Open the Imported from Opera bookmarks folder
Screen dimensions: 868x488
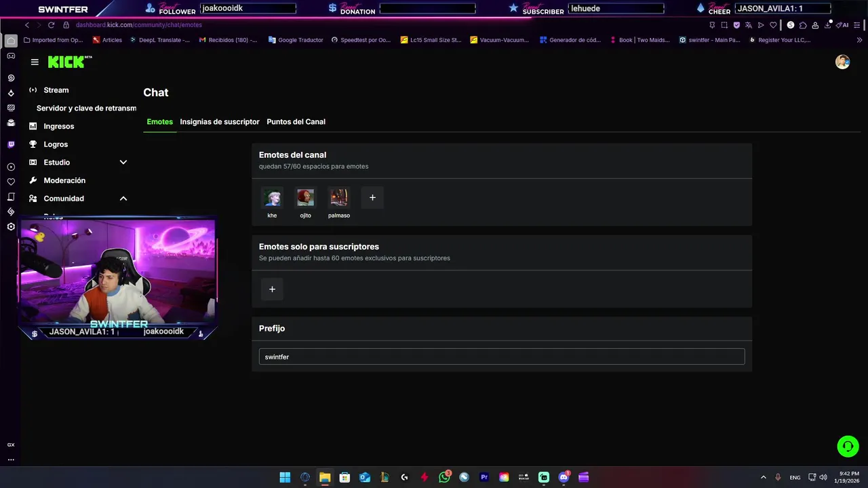(x=53, y=40)
